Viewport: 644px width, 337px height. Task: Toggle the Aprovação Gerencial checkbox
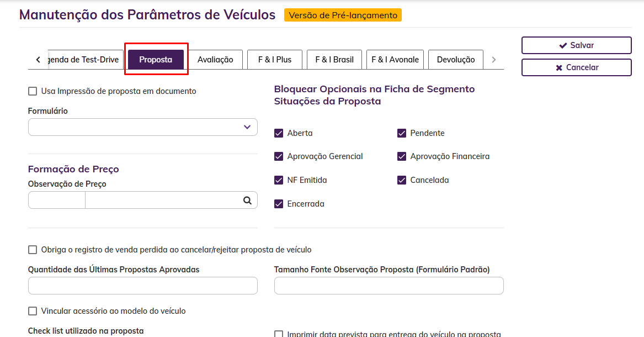pos(279,156)
